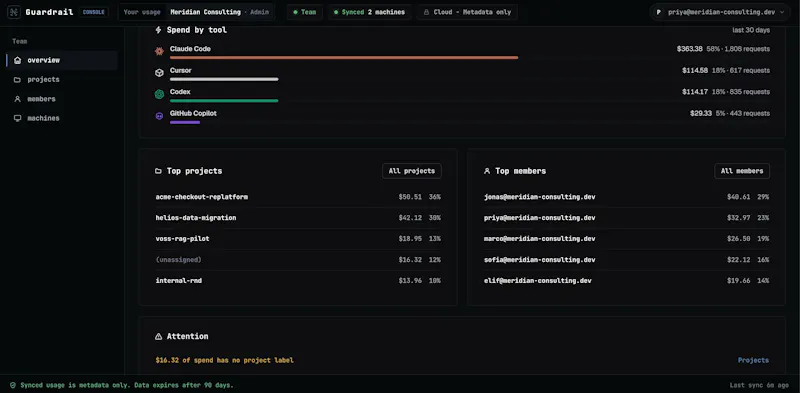Switch to the Your usage tab
Image resolution: width=800 pixels, height=393 pixels.
142,12
